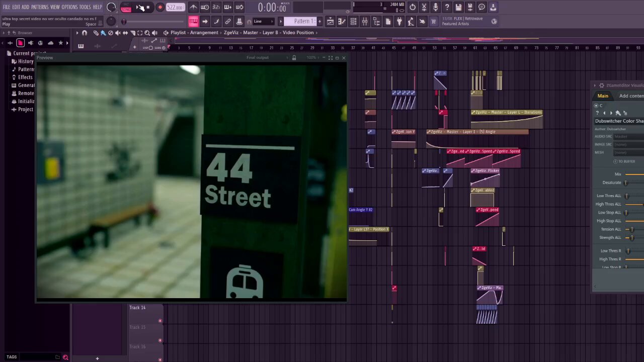This screenshot has height=362, width=644.
Task: Open the Playlist options arrow menu
Action: pyautogui.click(x=77, y=33)
